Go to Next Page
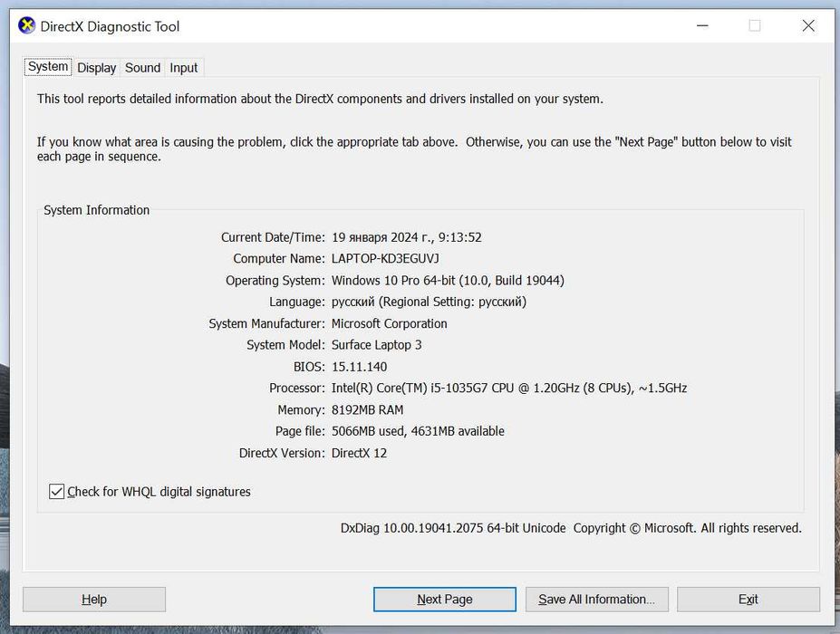 click(x=445, y=600)
